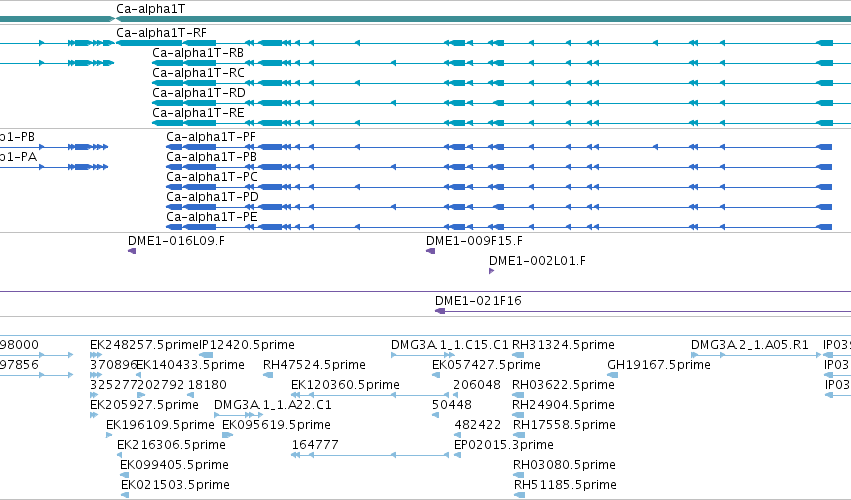Select the Ca-alpha1T-RB transcript label
The width and height of the screenshot is (851, 500).
198,53
